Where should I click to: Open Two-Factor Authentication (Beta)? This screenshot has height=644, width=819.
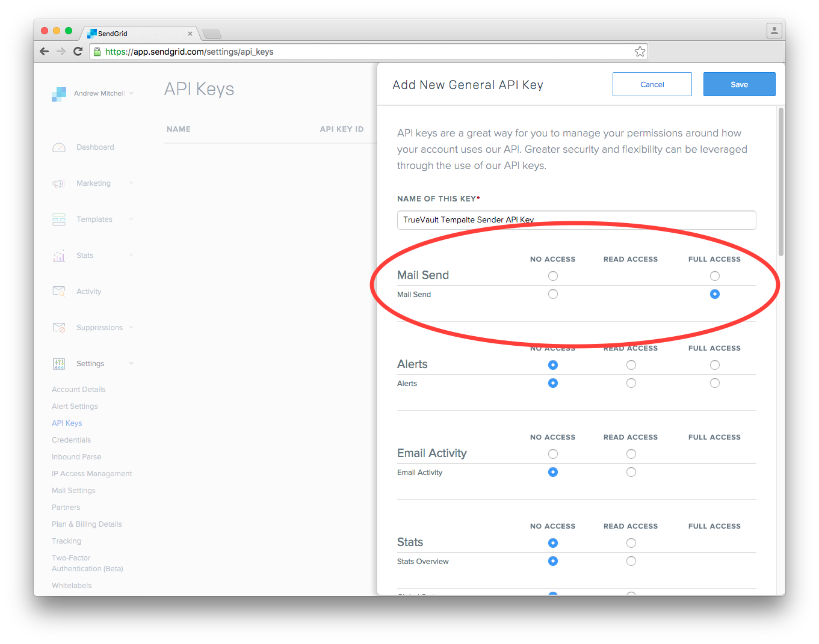tap(87, 563)
